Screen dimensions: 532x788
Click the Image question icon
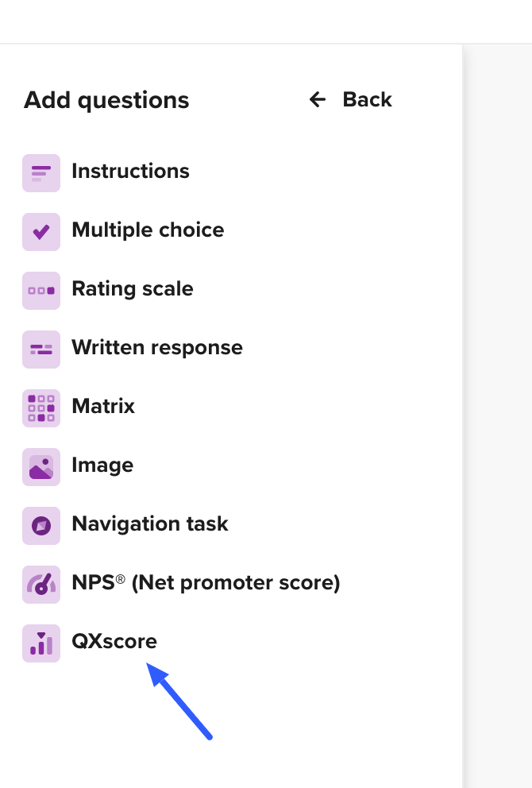click(x=41, y=466)
